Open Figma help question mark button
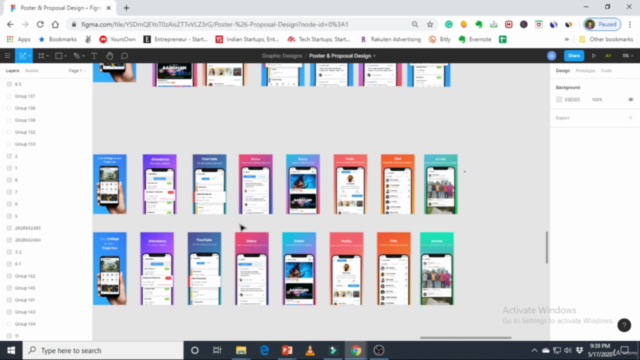This screenshot has width=640, height=360. (624, 325)
